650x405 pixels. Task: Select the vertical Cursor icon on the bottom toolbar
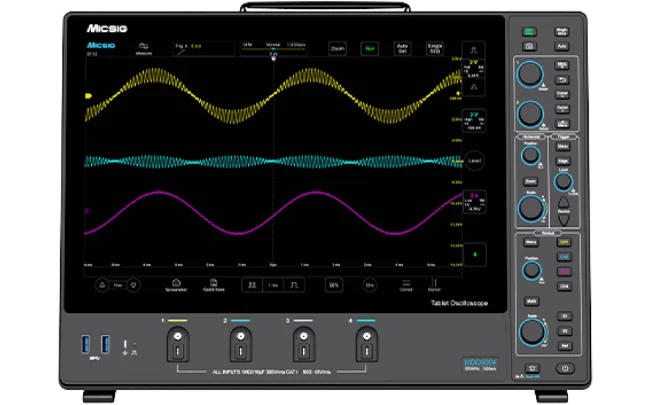[434, 285]
